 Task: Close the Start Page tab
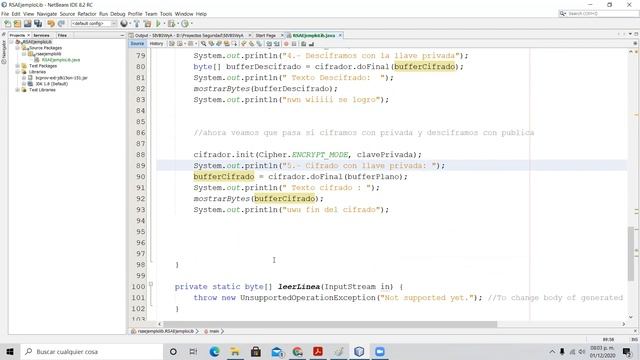coord(282,36)
